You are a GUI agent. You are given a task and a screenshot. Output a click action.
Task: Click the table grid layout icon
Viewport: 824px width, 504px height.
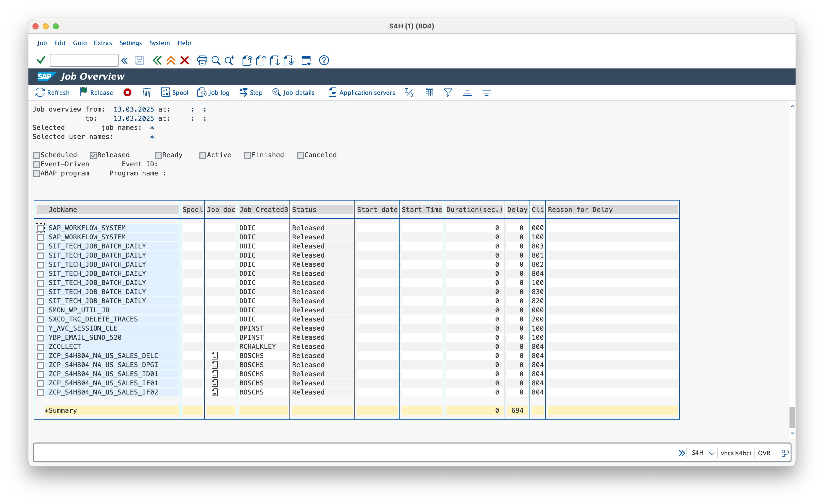point(429,93)
